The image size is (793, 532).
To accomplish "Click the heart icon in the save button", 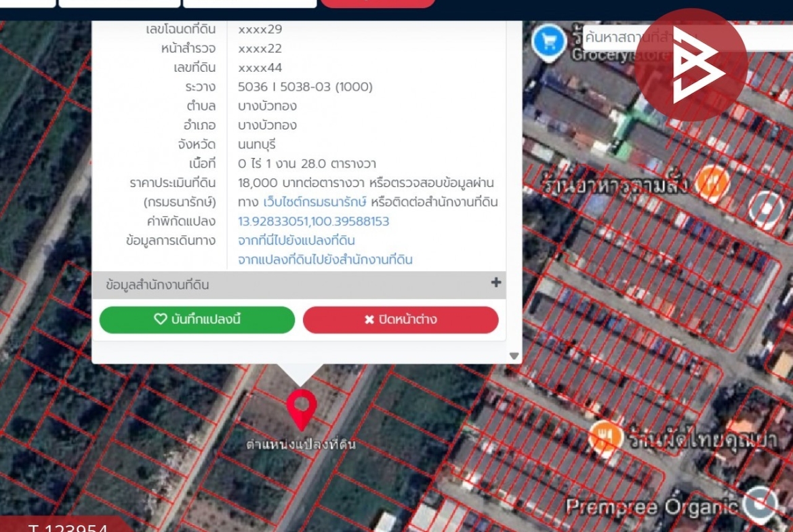I will 161,320.
